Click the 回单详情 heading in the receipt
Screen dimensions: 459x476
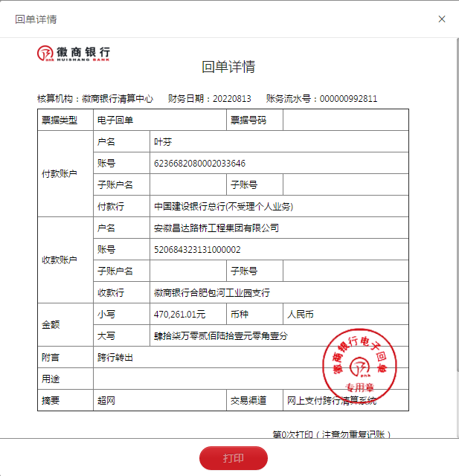[228, 67]
